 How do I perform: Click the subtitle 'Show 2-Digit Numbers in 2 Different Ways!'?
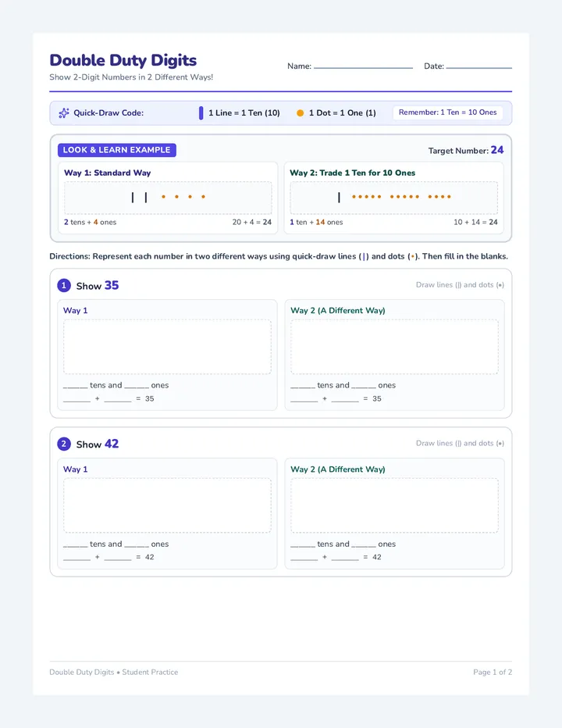point(131,77)
